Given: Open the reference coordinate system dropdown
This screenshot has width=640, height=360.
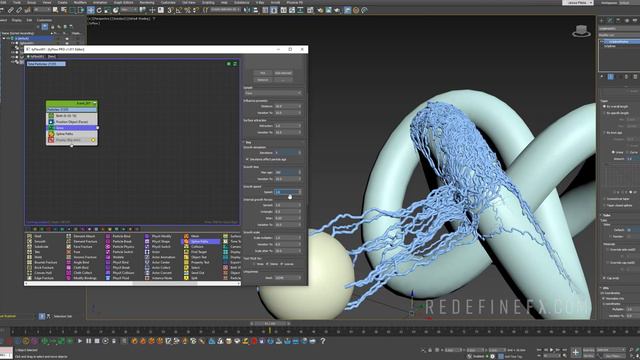Looking at the screenshot, I should click(x=129, y=10).
